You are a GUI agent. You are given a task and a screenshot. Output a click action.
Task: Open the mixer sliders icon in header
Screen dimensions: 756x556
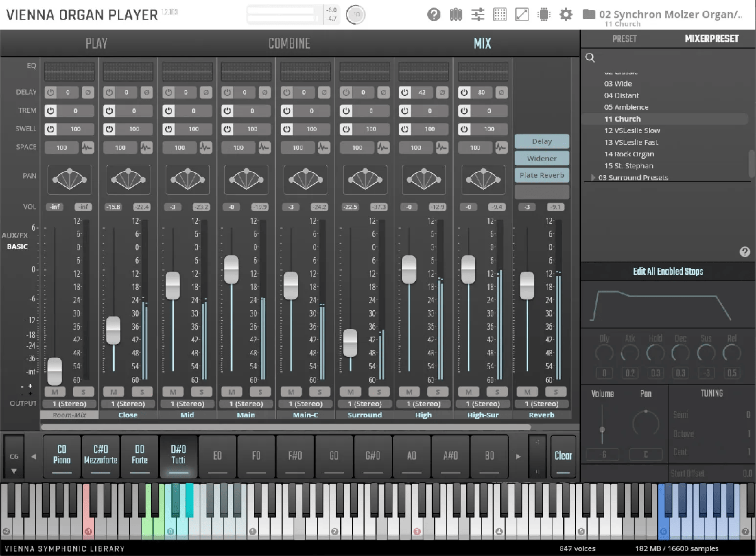pyautogui.click(x=478, y=14)
